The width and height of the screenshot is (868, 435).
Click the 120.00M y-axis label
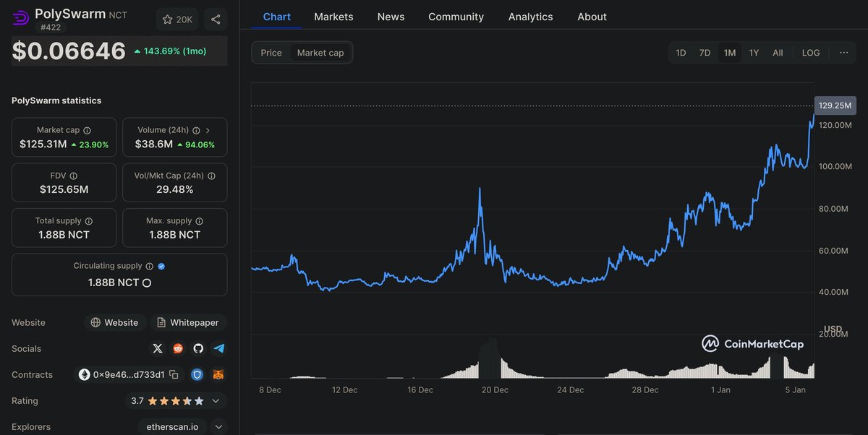pos(834,125)
